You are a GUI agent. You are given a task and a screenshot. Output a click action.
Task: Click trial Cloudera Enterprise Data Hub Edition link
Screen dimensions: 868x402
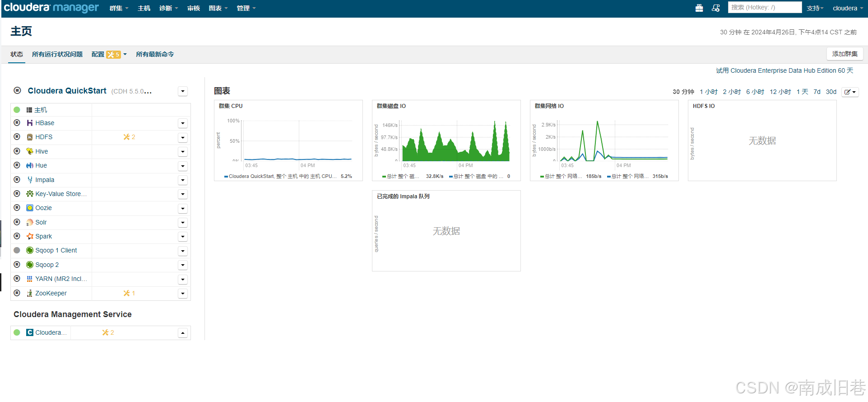click(784, 70)
